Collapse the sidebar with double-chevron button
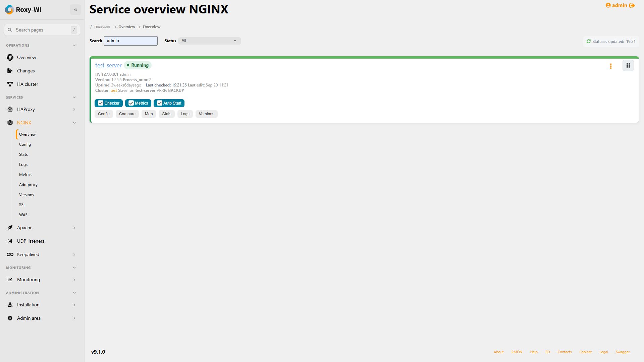The image size is (644, 362). pos(75,10)
